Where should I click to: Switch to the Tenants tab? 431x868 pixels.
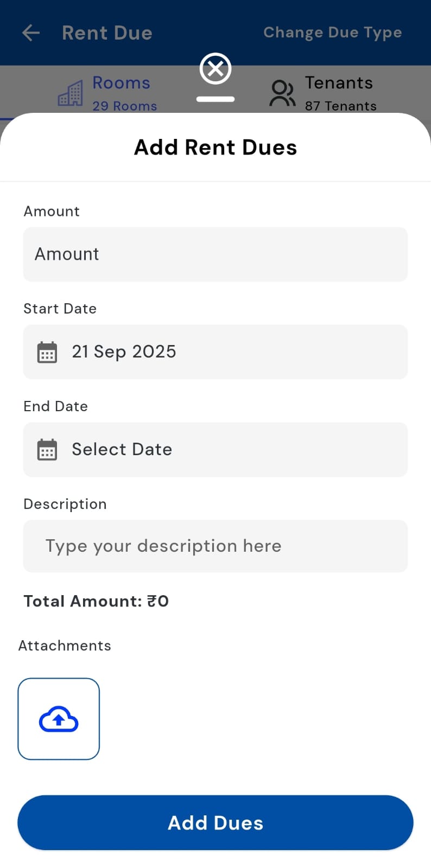339,83
